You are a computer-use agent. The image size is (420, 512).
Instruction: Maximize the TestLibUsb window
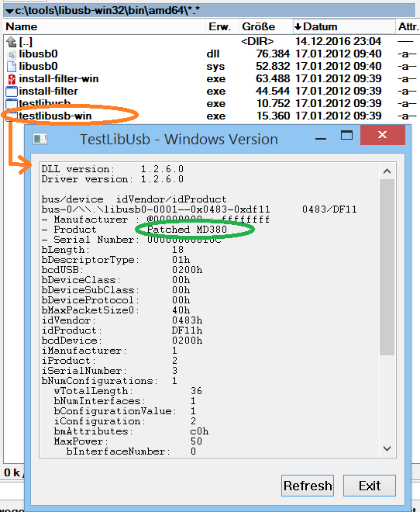tap(346, 135)
